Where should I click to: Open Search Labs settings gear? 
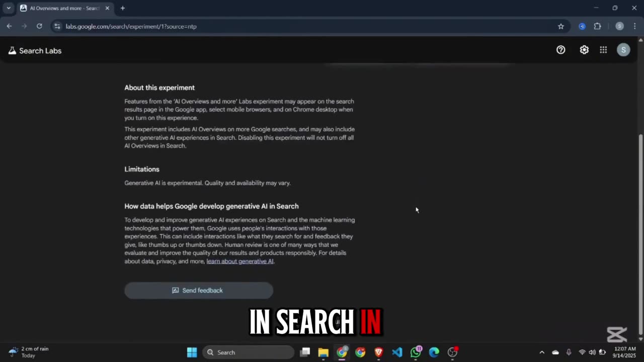(x=584, y=50)
